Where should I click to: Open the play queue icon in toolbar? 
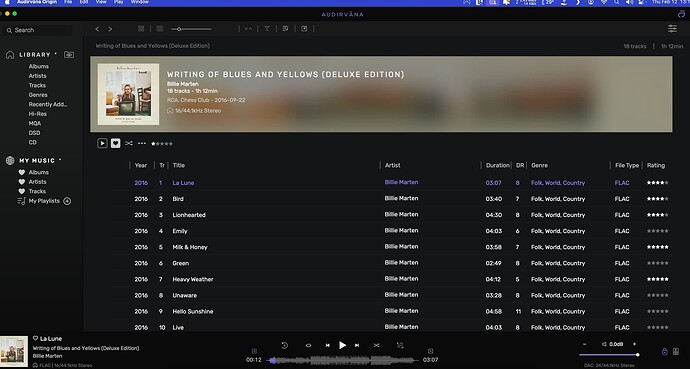click(x=304, y=29)
